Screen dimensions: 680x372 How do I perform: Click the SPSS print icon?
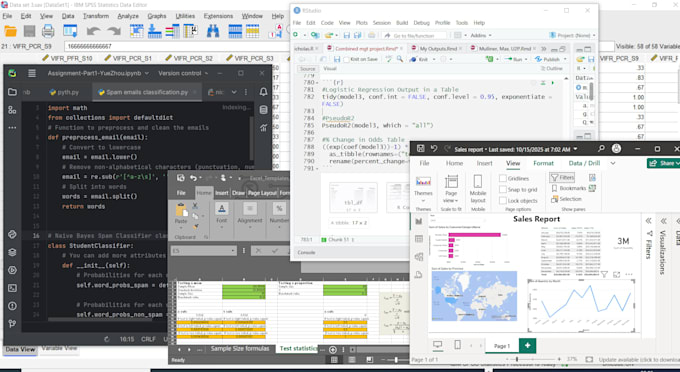point(48,31)
